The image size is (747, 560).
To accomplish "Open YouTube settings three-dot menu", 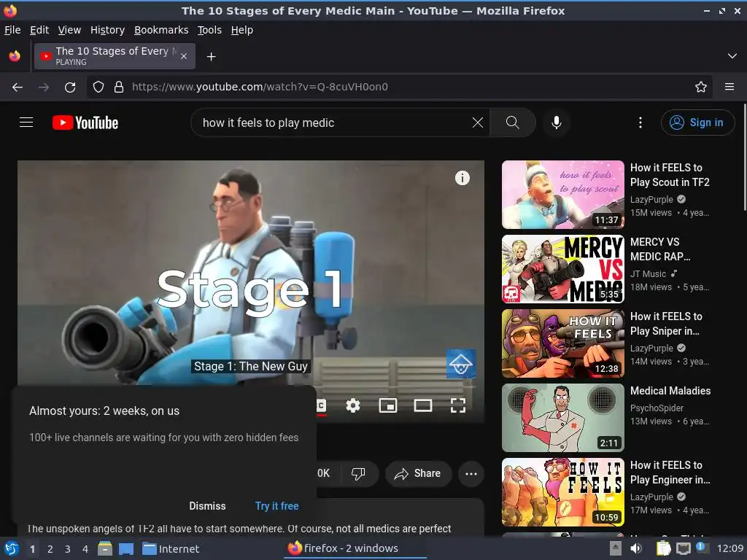I will 640,122.
